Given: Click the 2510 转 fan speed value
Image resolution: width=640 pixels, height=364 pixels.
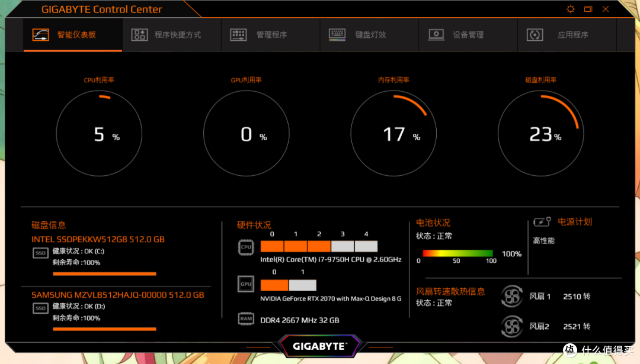Looking at the screenshot, I should point(577,297).
